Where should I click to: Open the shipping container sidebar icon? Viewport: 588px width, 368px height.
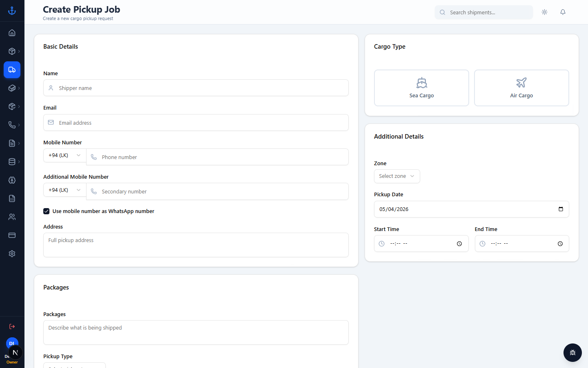click(12, 88)
